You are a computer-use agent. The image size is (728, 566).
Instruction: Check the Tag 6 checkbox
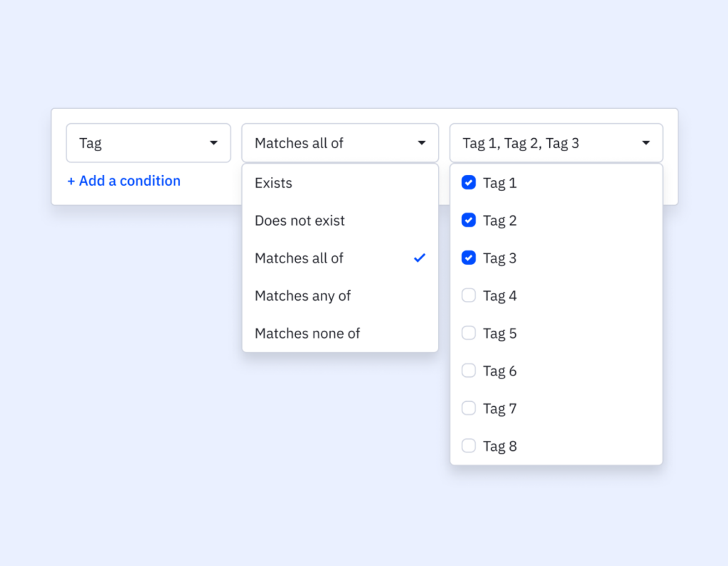tap(468, 370)
